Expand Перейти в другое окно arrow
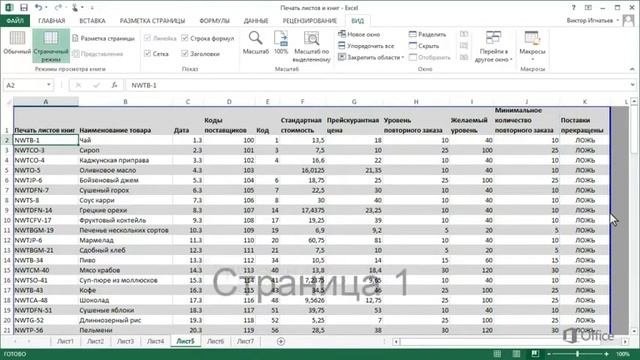This screenshot has height=360, width=640. pos(511,60)
